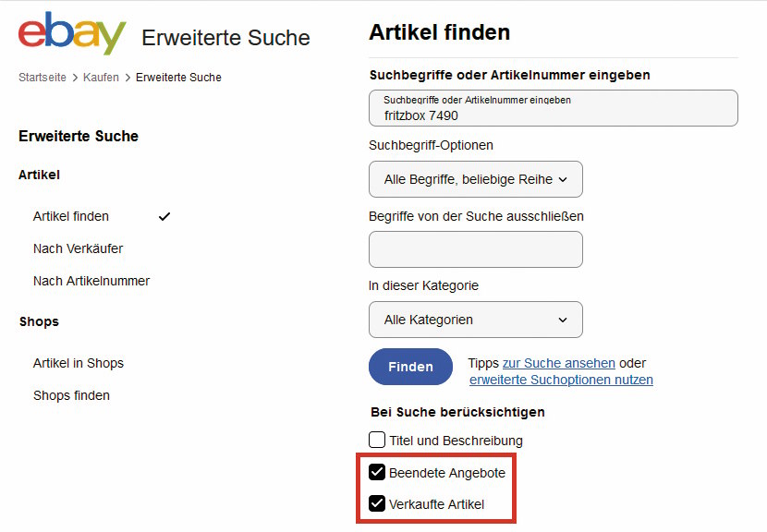
Task: Navigate to Kaufen breadcrumb
Action: pos(101,78)
